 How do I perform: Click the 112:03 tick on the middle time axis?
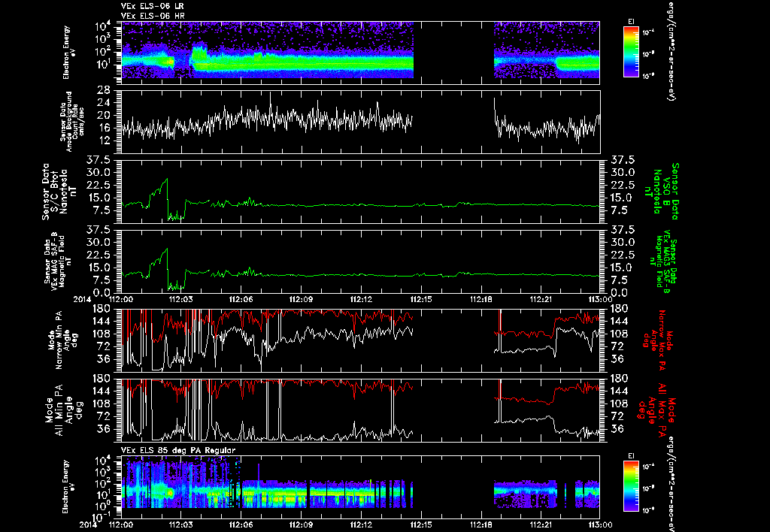(180, 299)
